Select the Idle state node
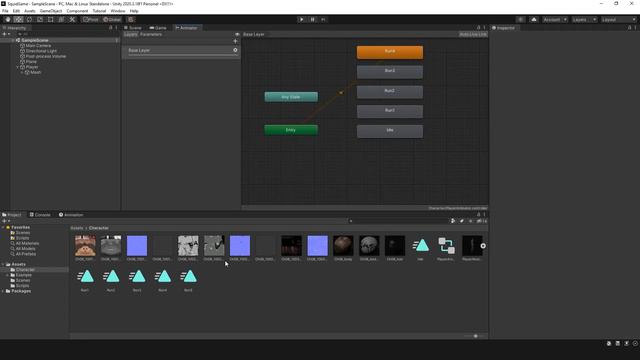640x360 pixels. click(390, 131)
